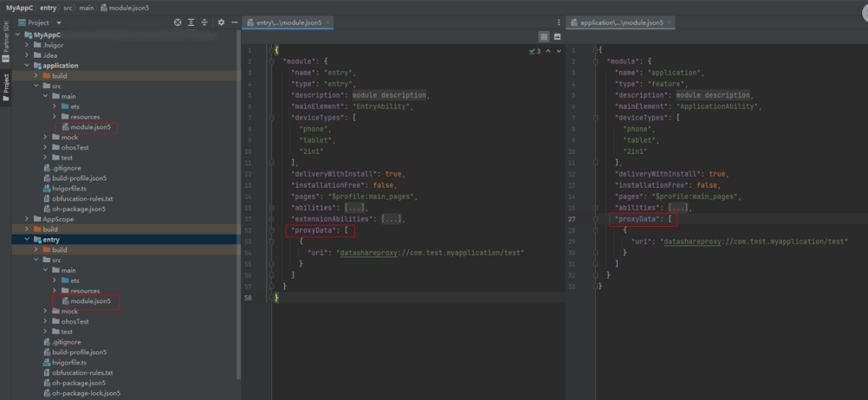Click the locate/select opened file icon
The height and width of the screenshot is (400, 868).
click(x=177, y=22)
